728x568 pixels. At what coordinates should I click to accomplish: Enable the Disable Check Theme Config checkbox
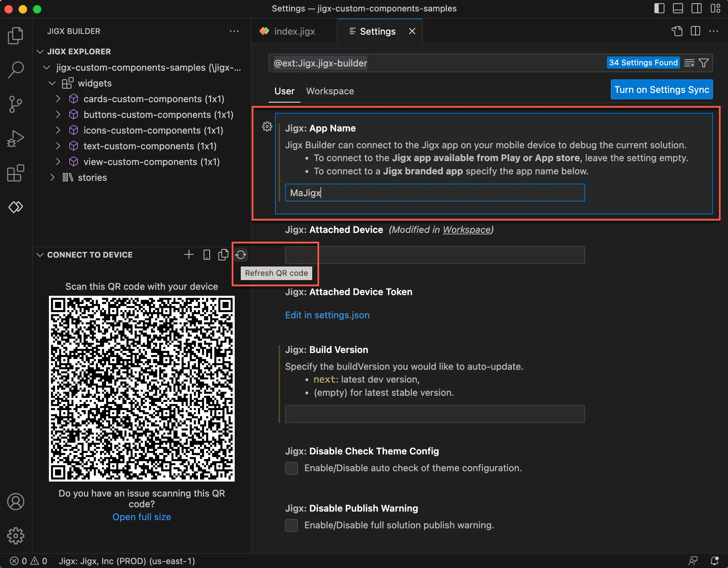[291, 468]
